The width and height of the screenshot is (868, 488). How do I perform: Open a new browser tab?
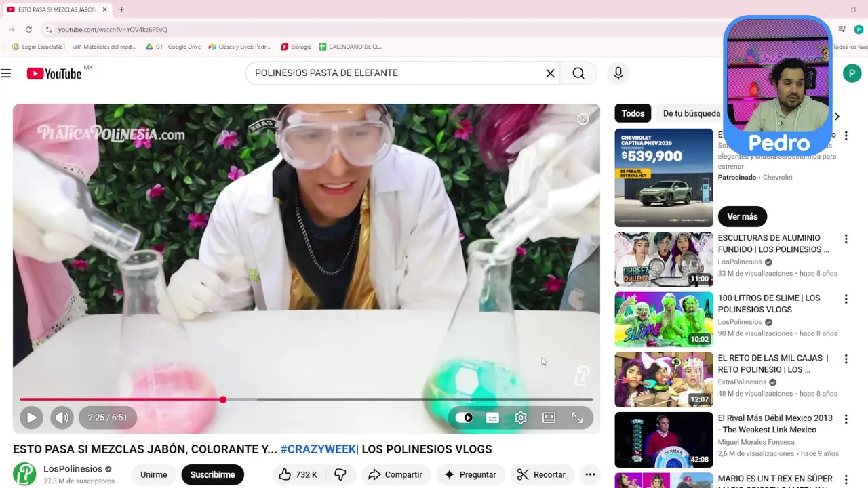pos(121,9)
